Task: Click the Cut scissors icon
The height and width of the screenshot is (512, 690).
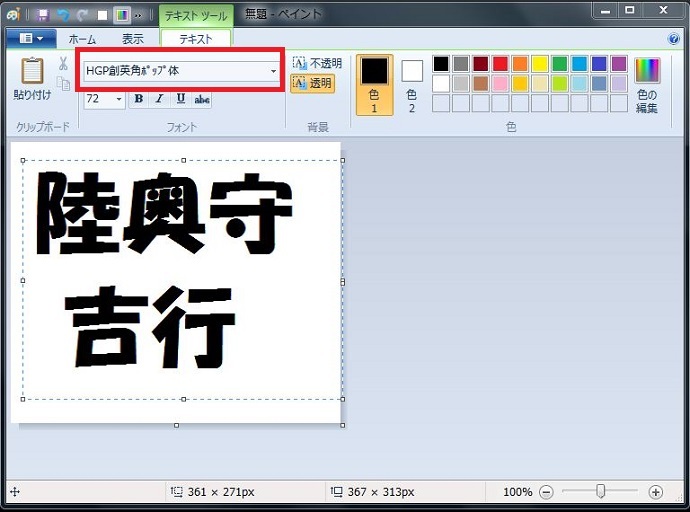Action: [x=63, y=64]
